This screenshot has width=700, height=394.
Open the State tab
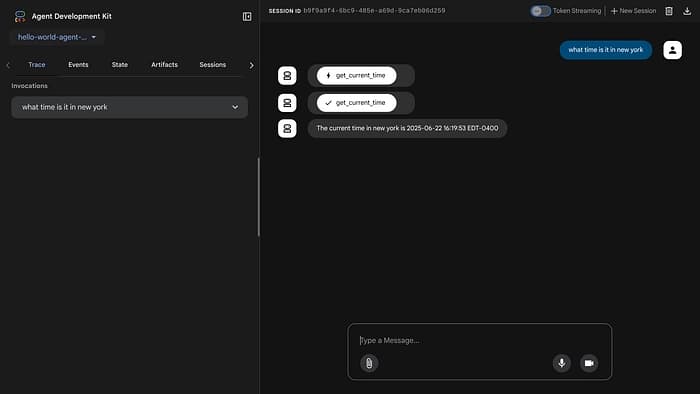coord(120,65)
